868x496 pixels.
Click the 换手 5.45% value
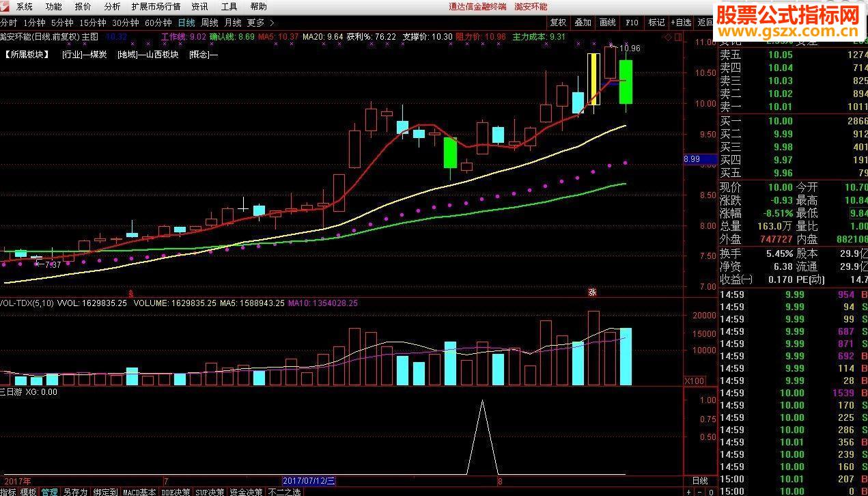(779, 253)
